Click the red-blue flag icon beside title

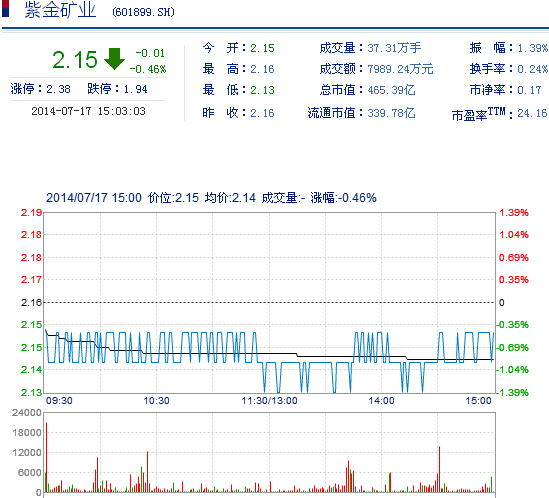(x=5, y=8)
